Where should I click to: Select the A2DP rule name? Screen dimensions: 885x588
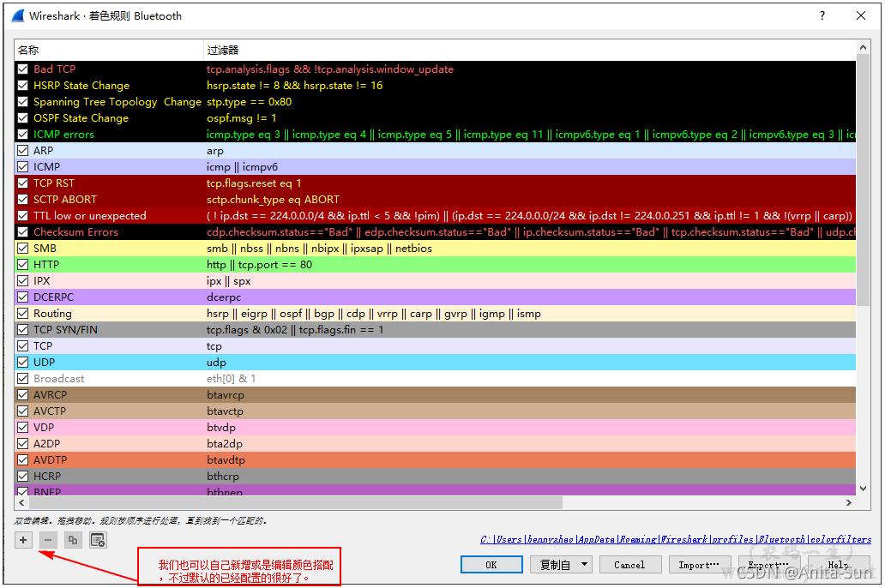[x=47, y=443]
